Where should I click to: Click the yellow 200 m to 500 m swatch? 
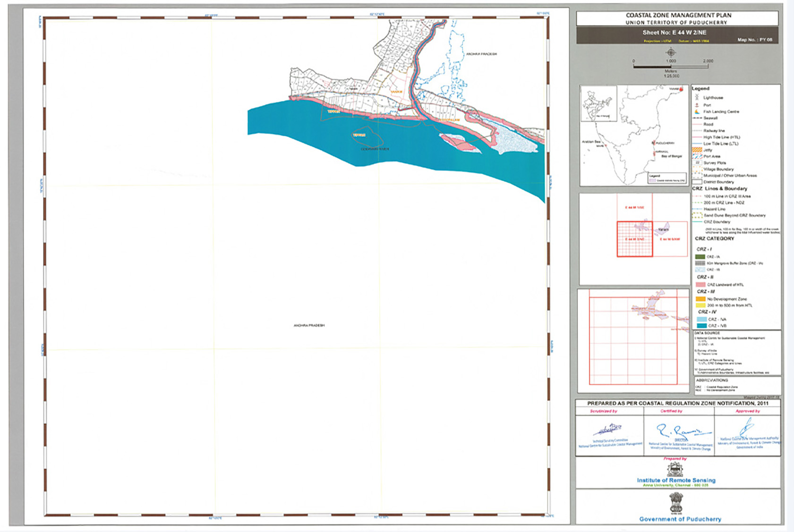click(x=700, y=305)
